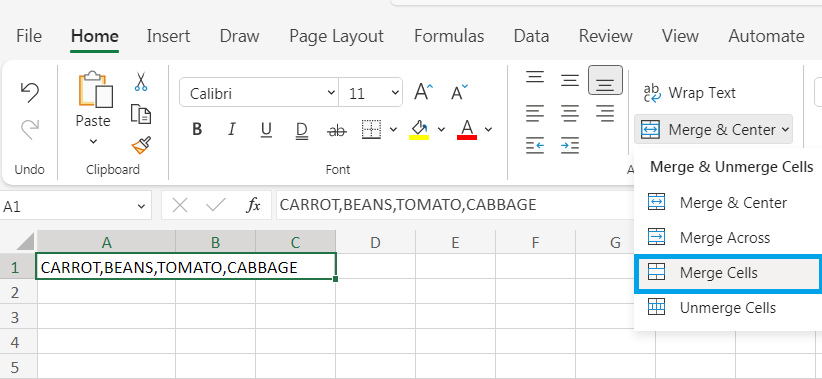This screenshot has height=379, width=822.
Task: Select row 3 header
Action: tap(18, 317)
